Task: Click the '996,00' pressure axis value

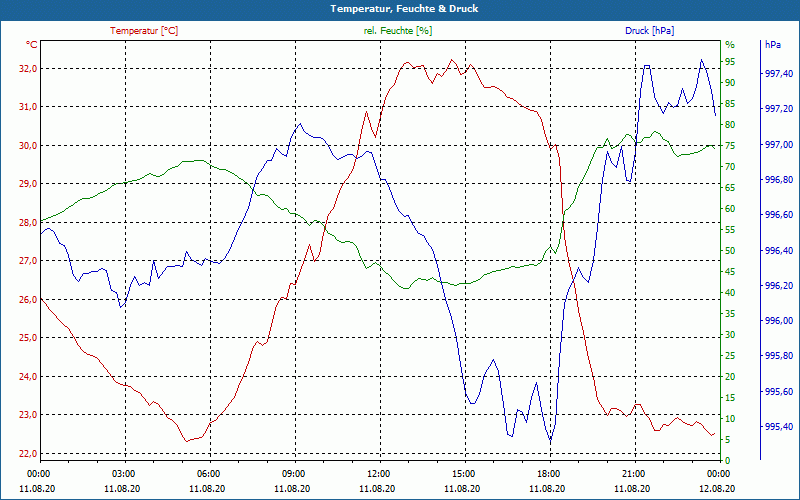Action: pos(779,321)
